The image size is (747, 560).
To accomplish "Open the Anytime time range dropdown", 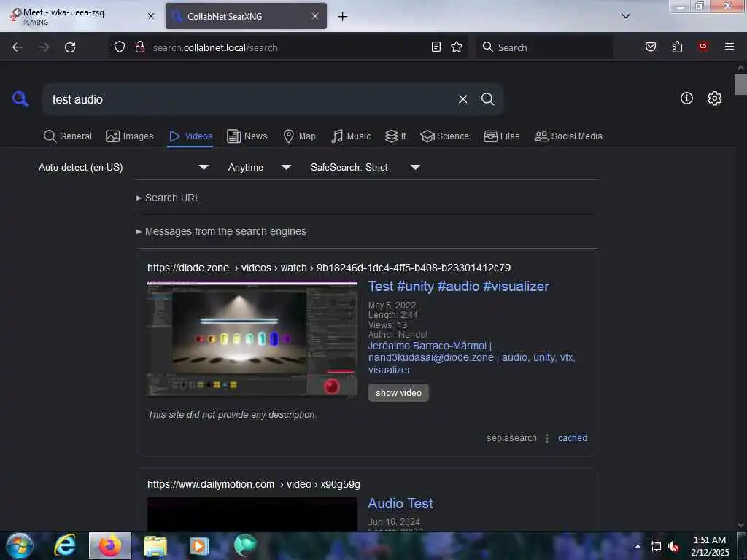I will [x=260, y=167].
